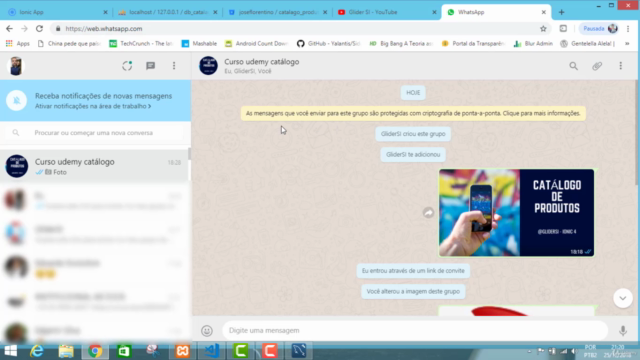Click the Pausada profile button
This screenshot has height=360, width=640.
[600, 29]
